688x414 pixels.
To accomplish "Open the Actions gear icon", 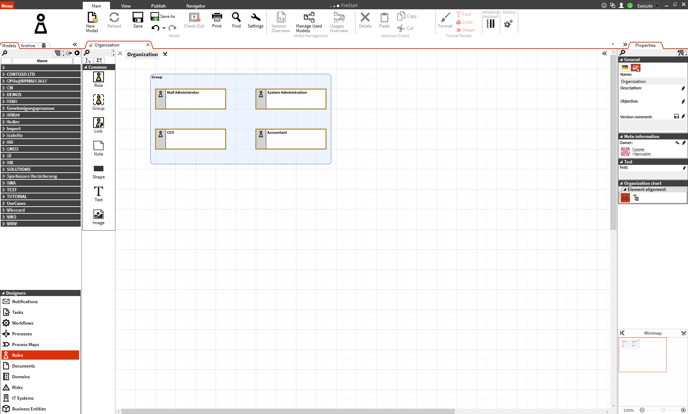I will point(509,22).
